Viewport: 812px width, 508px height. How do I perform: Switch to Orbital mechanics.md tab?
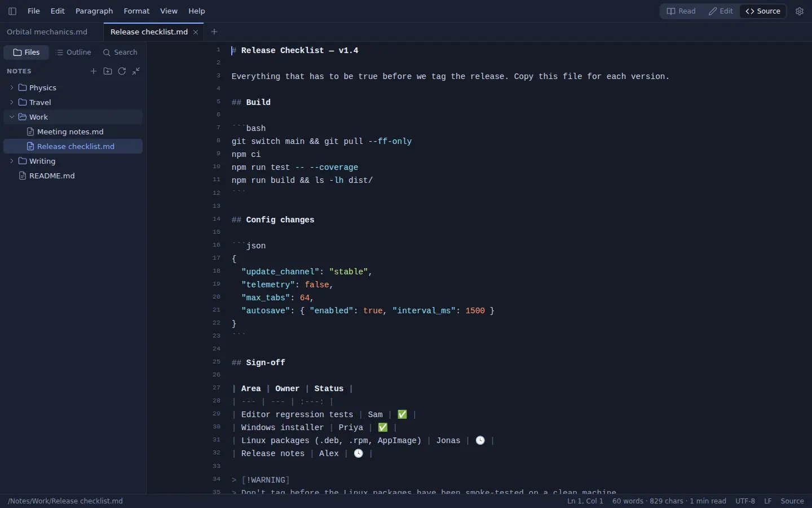click(51, 32)
